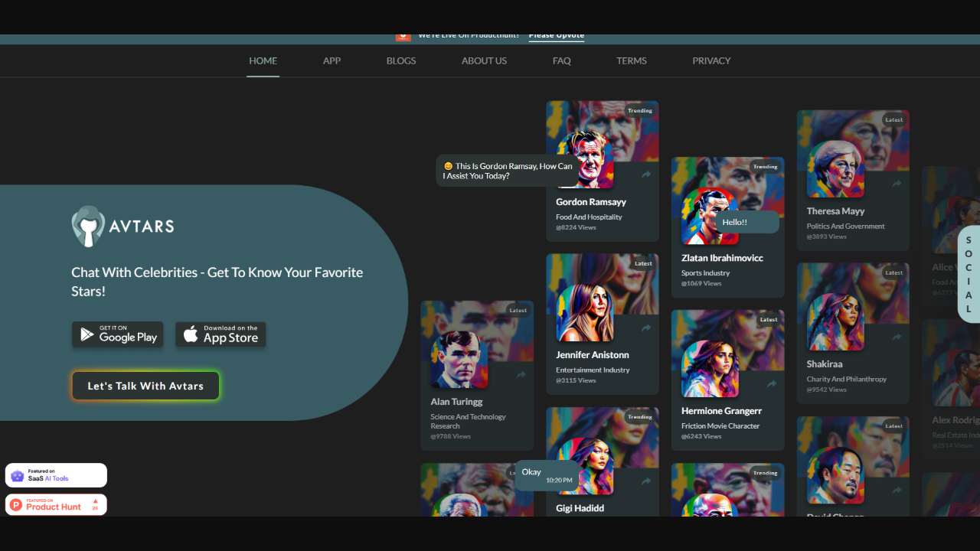This screenshot has height=551, width=980.
Task: Click the share arrow on Jennifer Anistonn card
Action: tap(646, 328)
